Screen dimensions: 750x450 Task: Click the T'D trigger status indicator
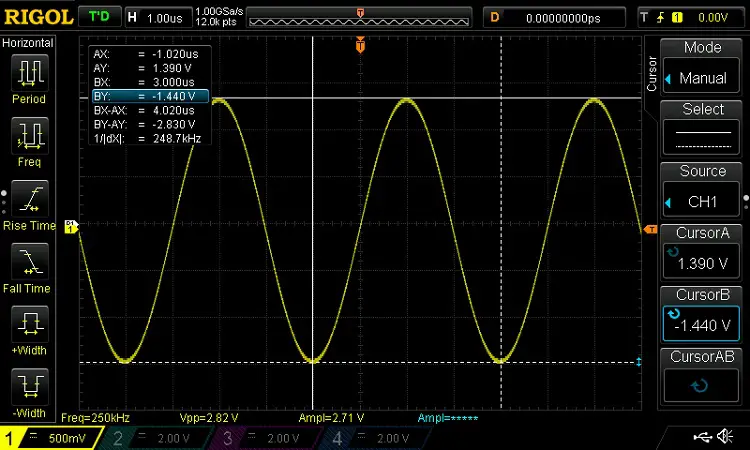[99, 17]
